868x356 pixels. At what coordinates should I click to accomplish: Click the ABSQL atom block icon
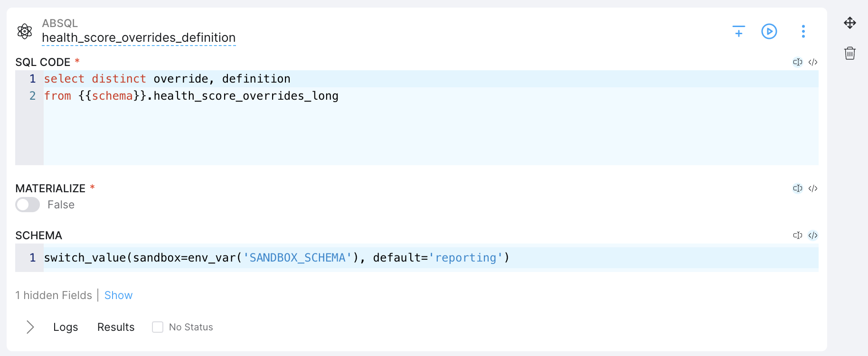[25, 31]
